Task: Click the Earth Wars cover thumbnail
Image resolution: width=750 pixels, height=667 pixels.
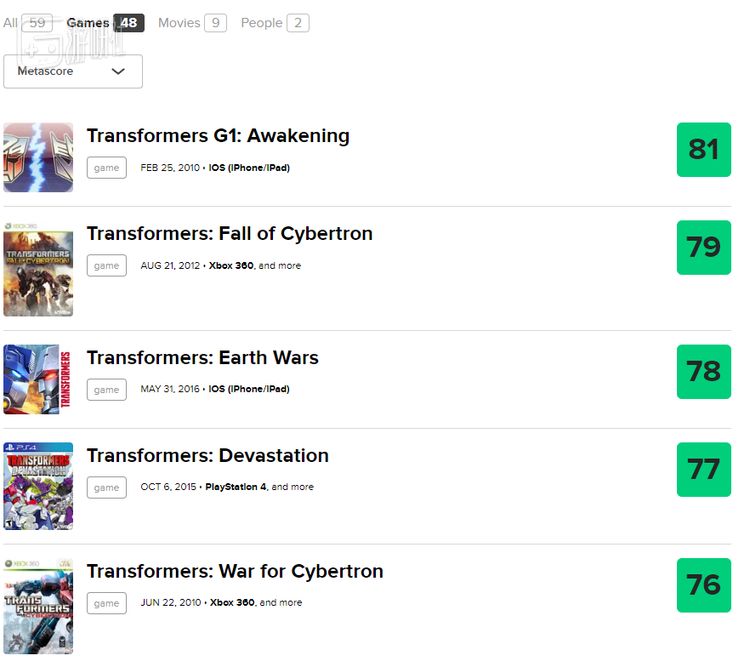Action: click(x=38, y=379)
